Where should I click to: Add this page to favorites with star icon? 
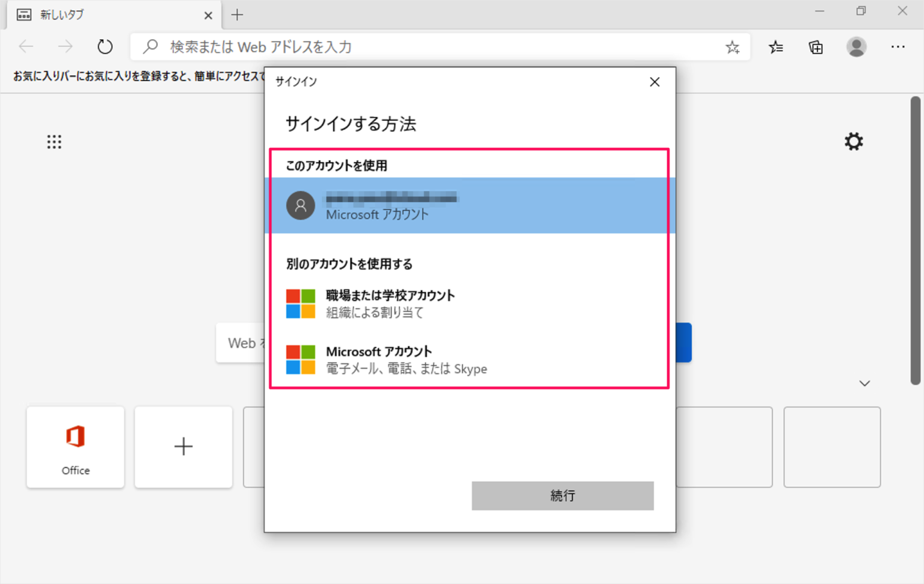point(733,46)
